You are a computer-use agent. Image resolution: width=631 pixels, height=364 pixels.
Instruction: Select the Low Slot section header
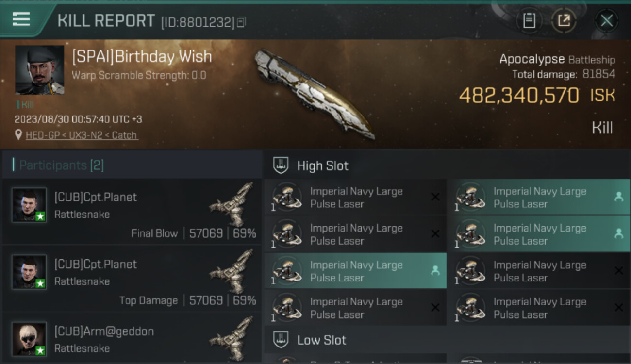tap(321, 340)
